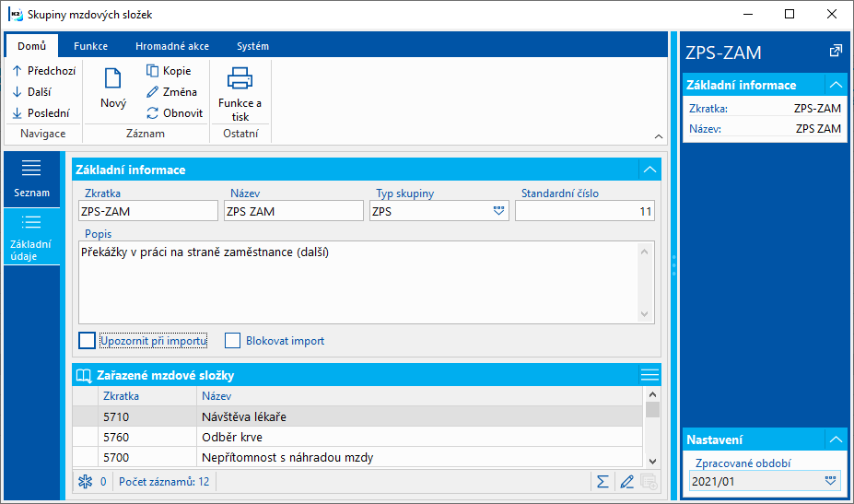Collapse the Nastavení section
The height and width of the screenshot is (504, 854).
(x=836, y=440)
